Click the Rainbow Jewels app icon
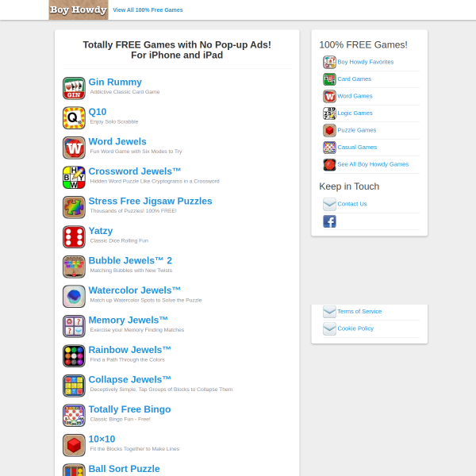476x476 pixels. tap(74, 355)
